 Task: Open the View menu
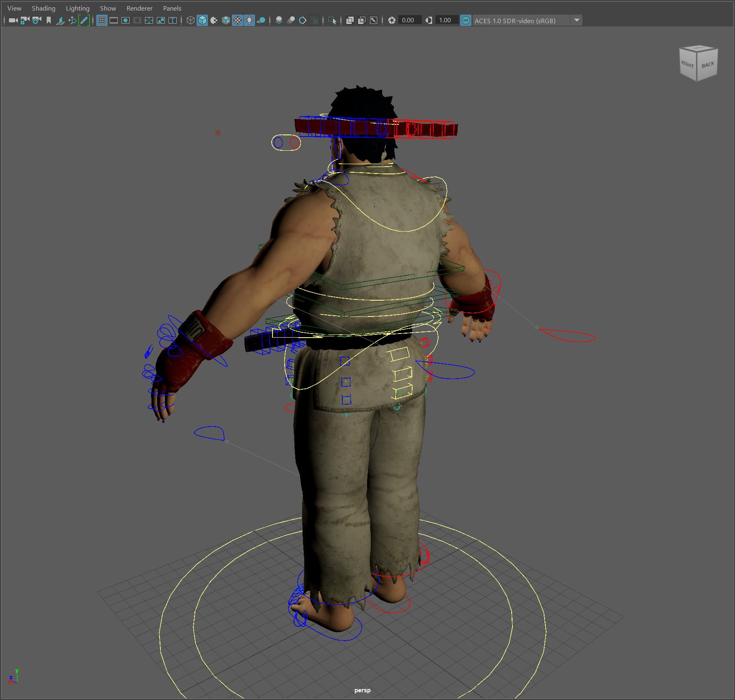(x=14, y=8)
